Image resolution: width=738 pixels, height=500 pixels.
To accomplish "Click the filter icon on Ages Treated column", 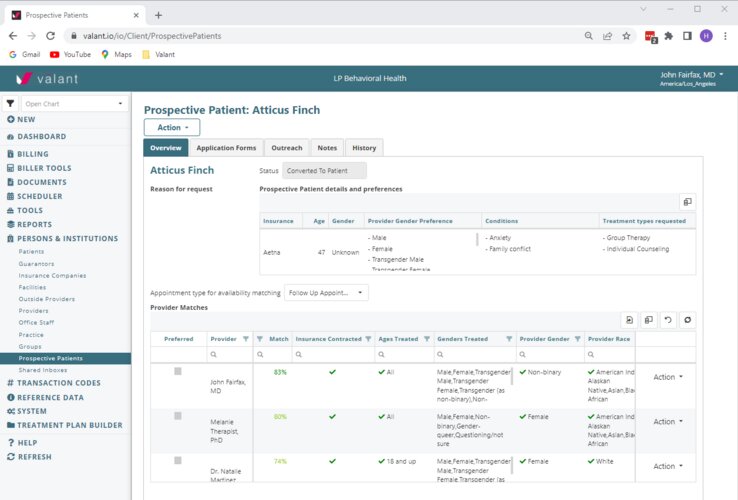I will click(x=426, y=339).
